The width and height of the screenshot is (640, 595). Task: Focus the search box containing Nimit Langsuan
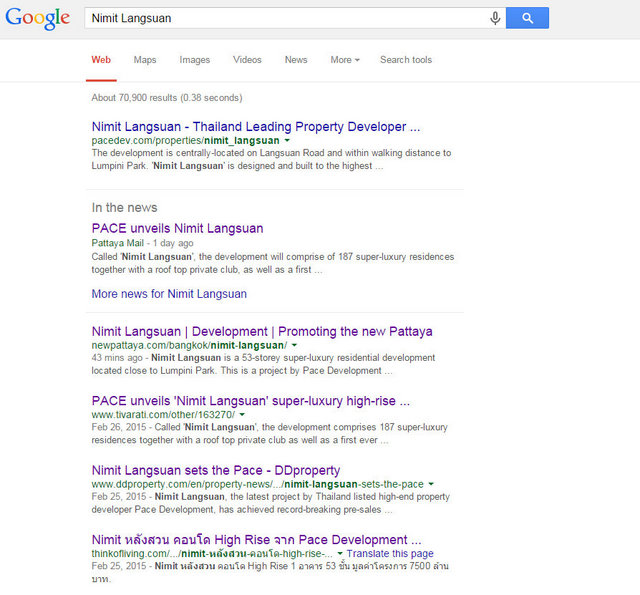pyautogui.click(x=286, y=18)
